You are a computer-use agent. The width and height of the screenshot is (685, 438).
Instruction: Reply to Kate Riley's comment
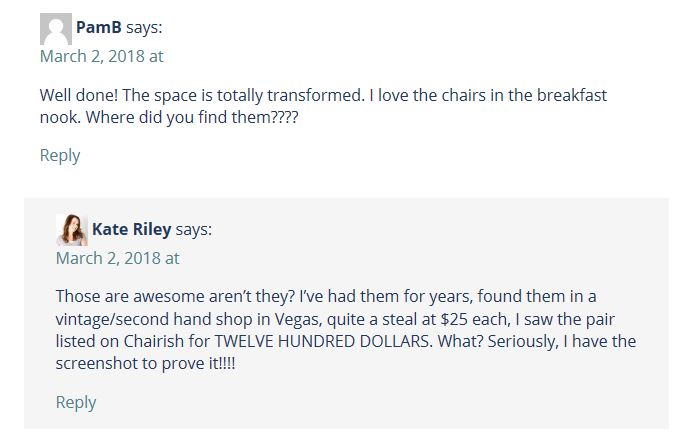pyautogui.click(x=76, y=402)
